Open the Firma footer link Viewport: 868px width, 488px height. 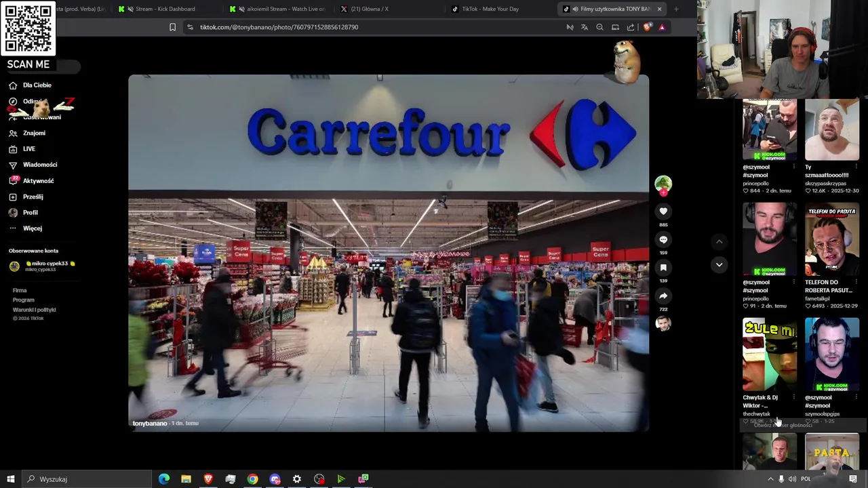click(20, 291)
